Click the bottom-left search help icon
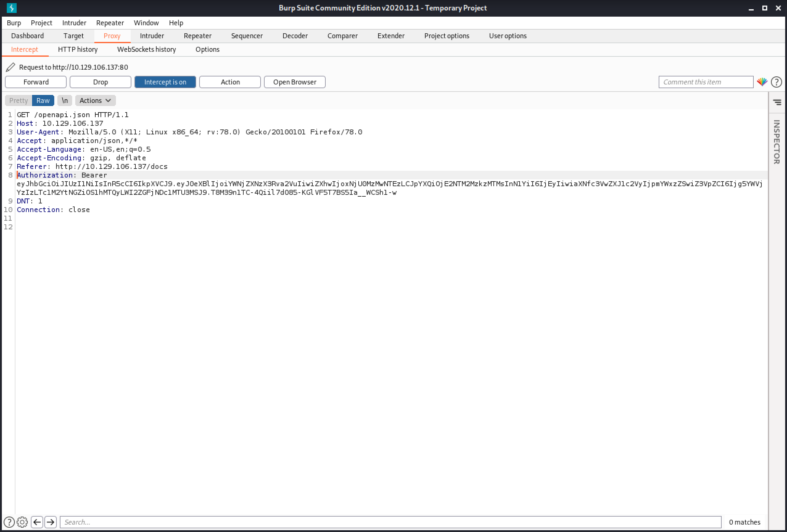The image size is (787, 532). [9, 522]
